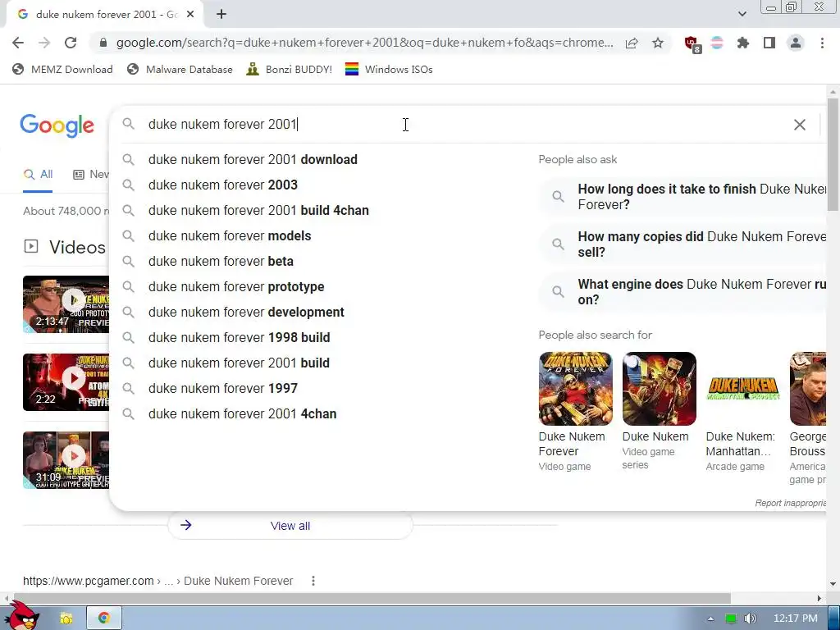Close the duke nukem forever 2001 tab
Screen dimensions: 840x630
pos(190,15)
